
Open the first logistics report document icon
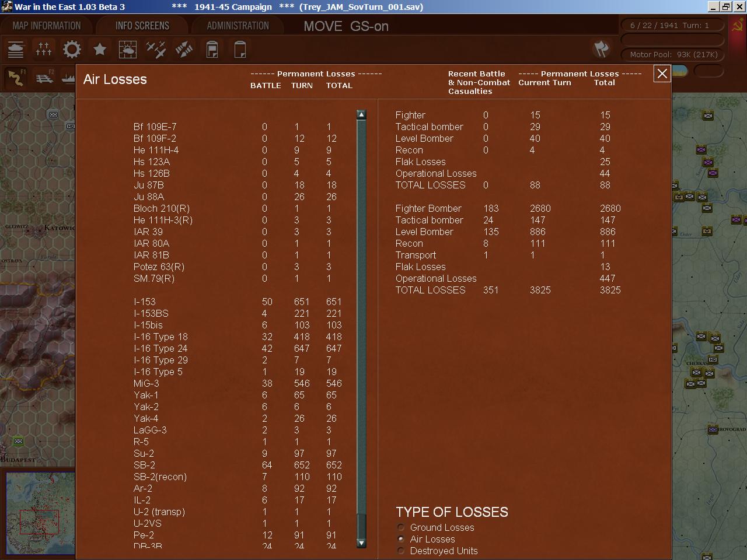tap(212, 50)
